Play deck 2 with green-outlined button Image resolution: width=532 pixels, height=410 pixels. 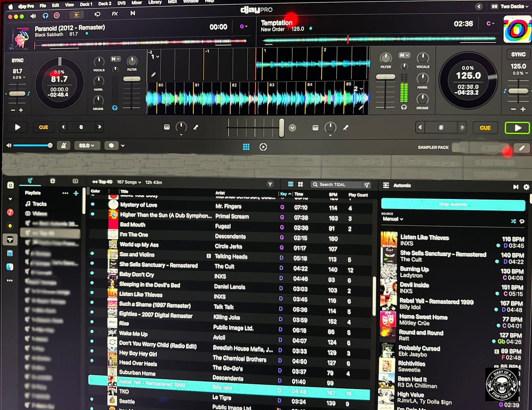click(x=517, y=128)
